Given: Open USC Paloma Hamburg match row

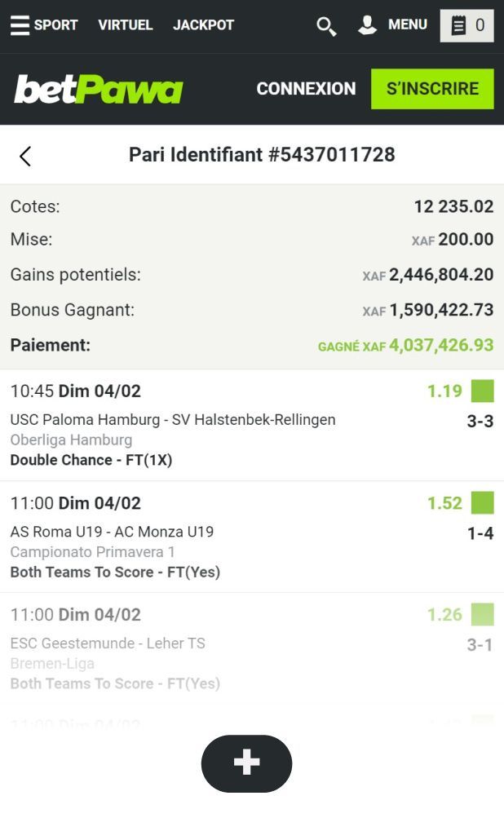Looking at the screenshot, I should 173,420.
